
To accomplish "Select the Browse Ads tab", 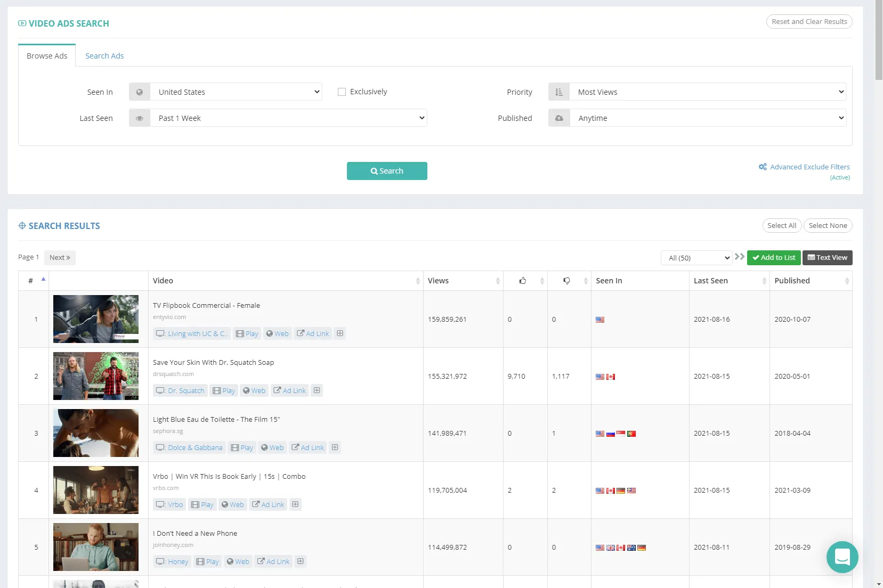I will 47,55.
